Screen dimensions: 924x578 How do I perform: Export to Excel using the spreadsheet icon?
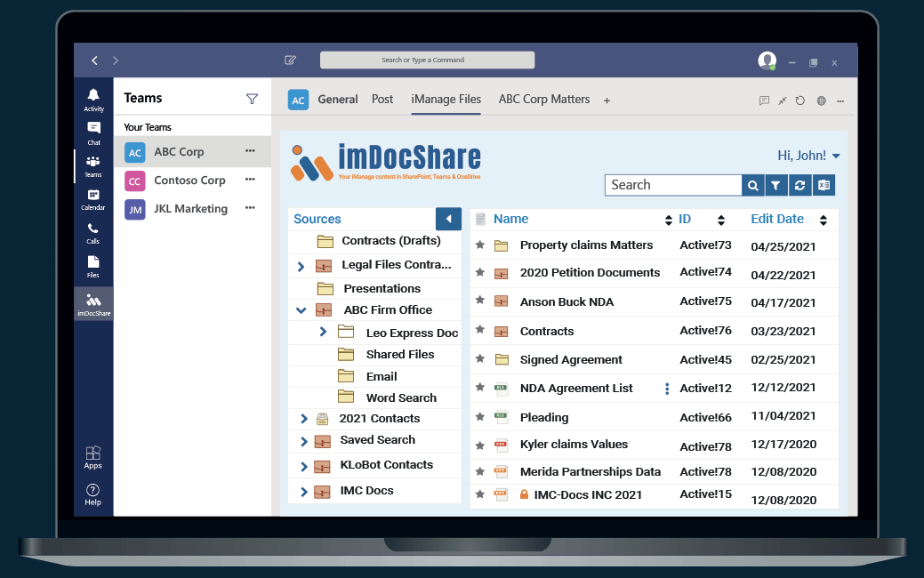(x=824, y=186)
